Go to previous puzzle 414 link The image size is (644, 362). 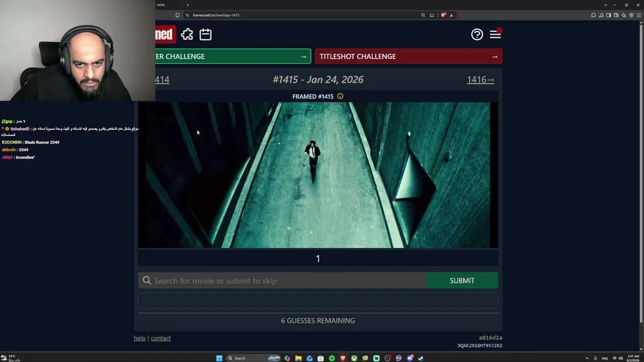pos(162,79)
